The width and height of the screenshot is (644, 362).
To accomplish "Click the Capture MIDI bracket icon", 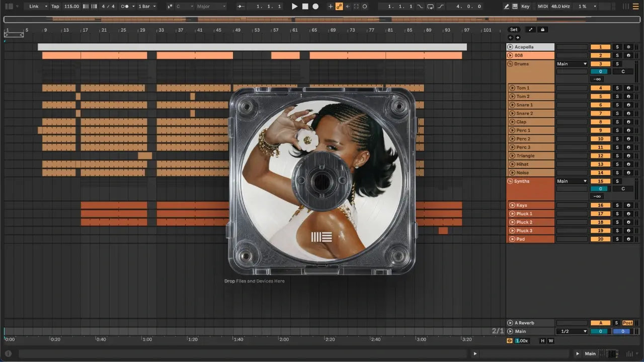I will coord(356,7).
